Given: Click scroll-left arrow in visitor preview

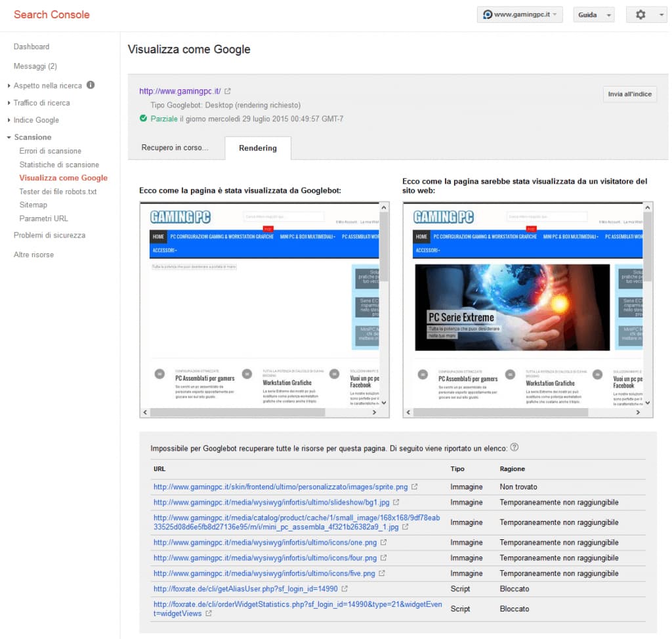Looking at the screenshot, I should [408, 412].
